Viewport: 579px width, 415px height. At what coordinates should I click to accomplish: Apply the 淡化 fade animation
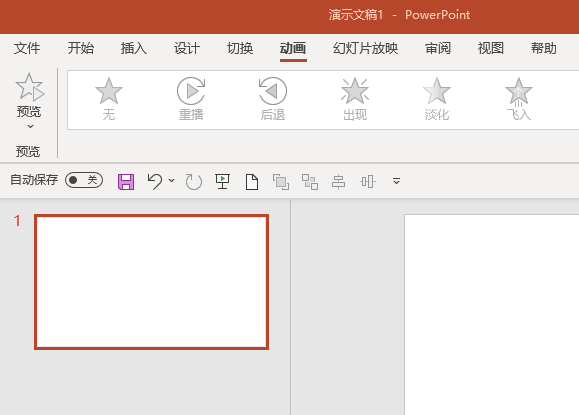coord(436,99)
